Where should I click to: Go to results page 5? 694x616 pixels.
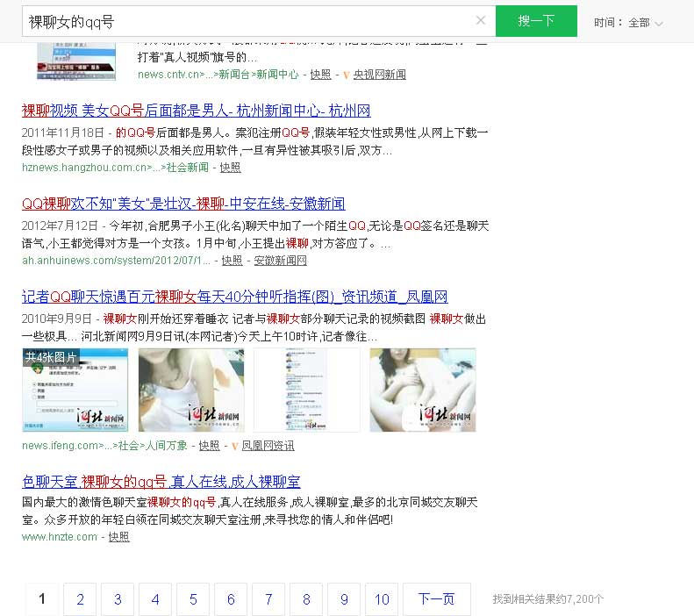pyautogui.click(x=193, y=599)
